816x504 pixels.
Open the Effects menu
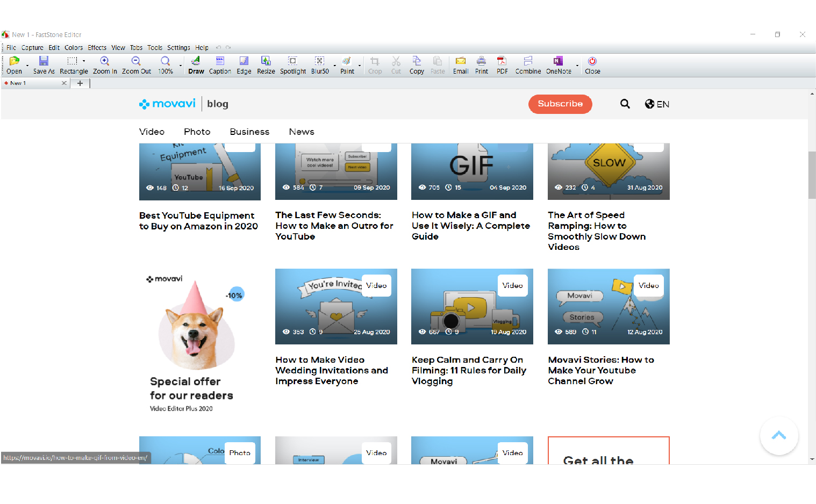point(97,48)
